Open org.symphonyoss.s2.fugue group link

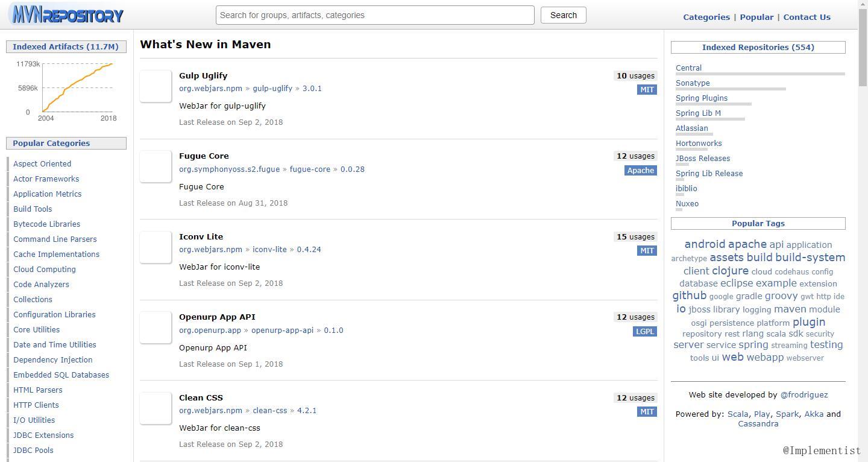pyautogui.click(x=229, y=169)
